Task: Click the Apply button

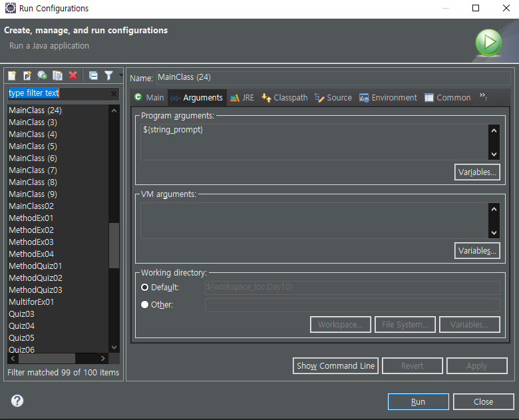Action: pos(477,365)
